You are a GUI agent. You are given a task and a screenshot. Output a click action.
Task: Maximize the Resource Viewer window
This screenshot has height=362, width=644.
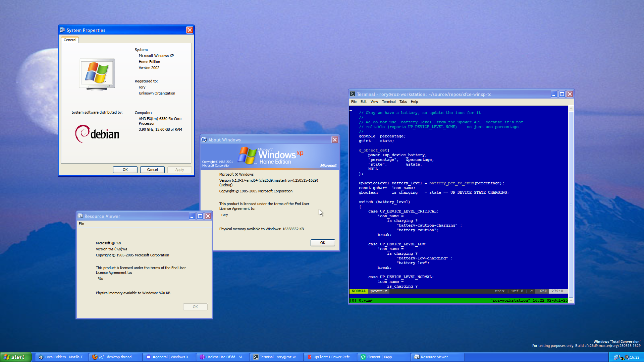200,216
